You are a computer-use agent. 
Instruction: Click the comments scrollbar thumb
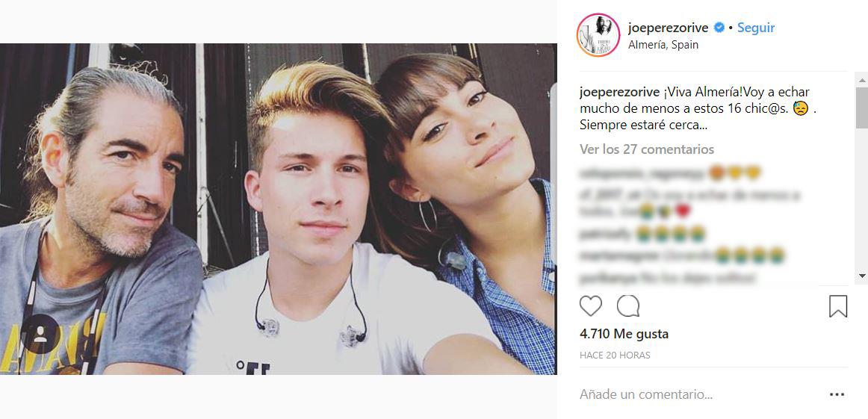(862, 108)
